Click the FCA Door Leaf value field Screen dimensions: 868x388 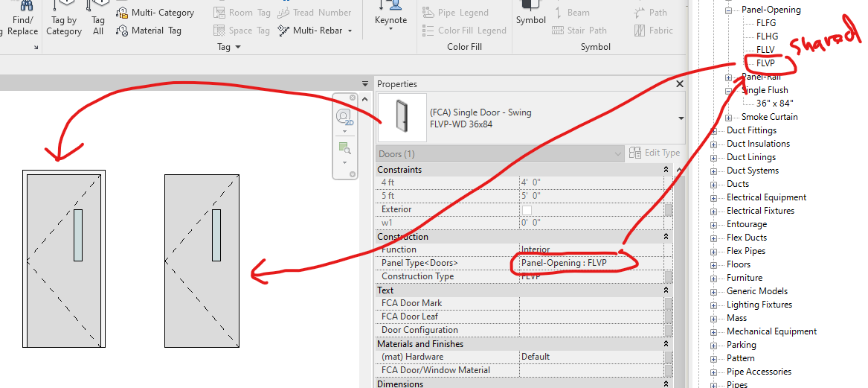point(591,317)
